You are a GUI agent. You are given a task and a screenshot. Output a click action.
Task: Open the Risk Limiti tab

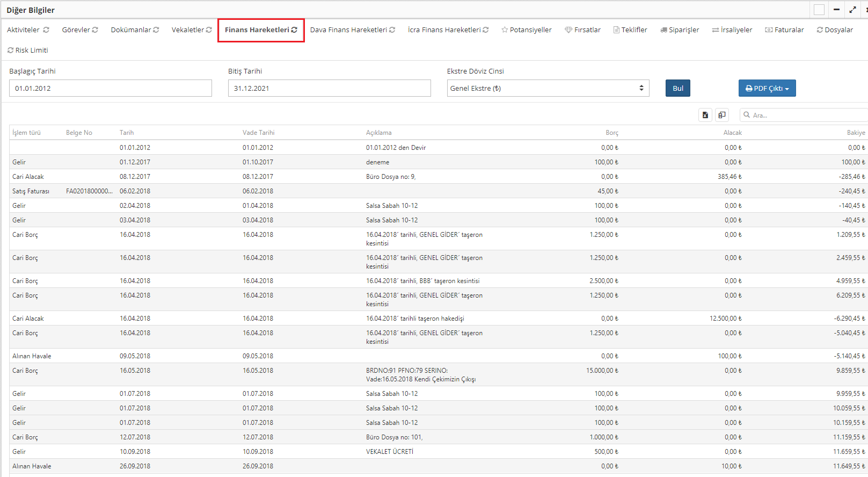point(28,50)
